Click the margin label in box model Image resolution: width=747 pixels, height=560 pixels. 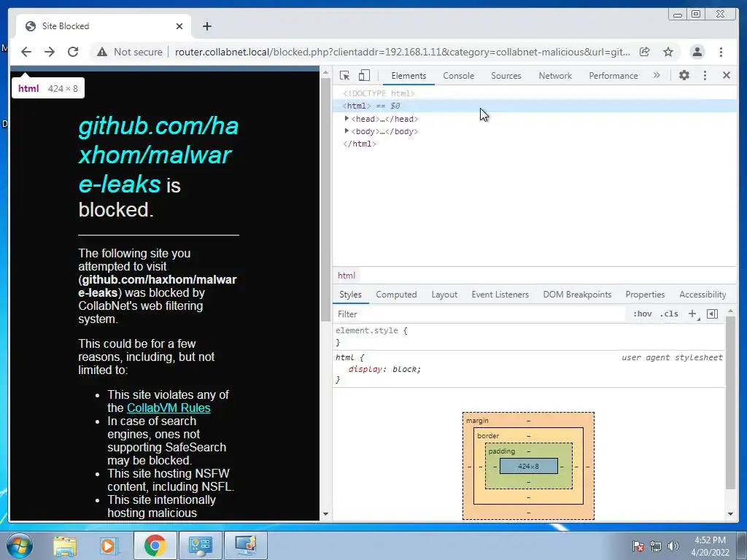click(x=477, y=421)
